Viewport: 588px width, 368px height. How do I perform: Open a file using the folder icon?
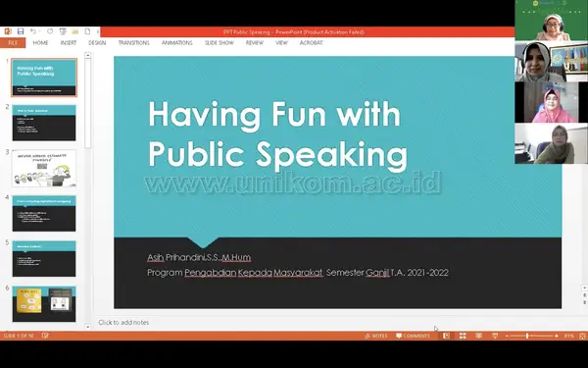point(75,31)
